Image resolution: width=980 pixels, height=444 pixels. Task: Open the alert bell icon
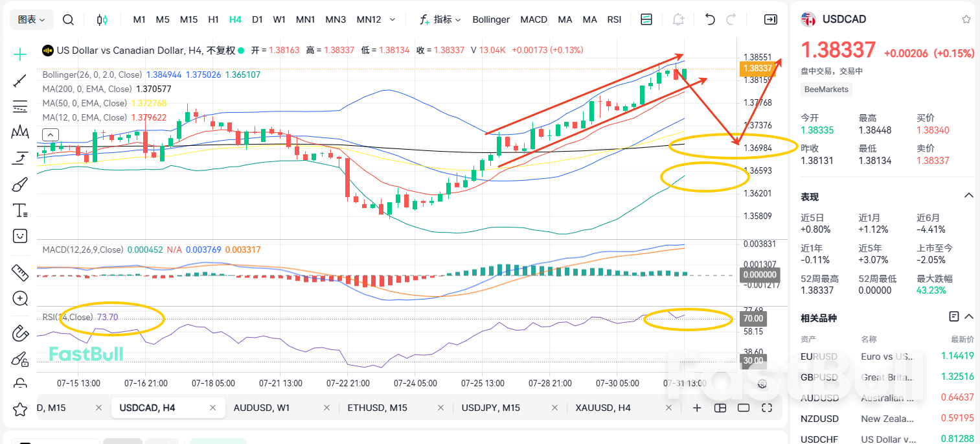tap(678, 19)
